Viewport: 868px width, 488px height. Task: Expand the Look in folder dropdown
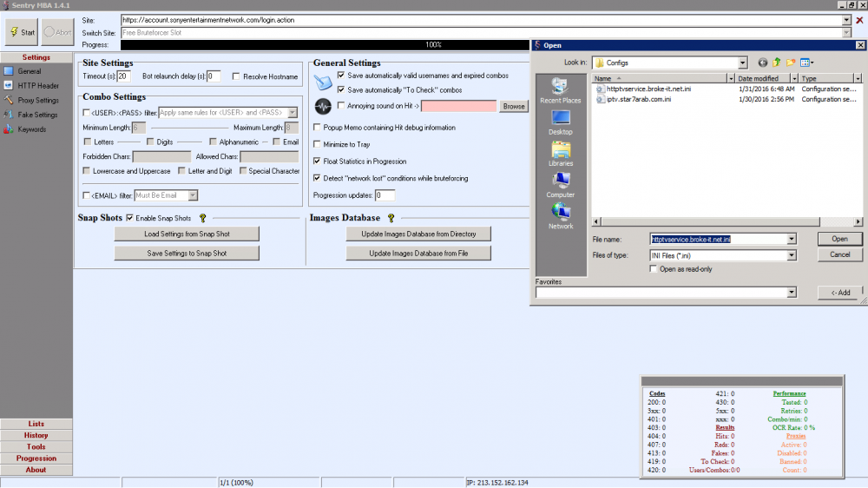coord(742,63)
